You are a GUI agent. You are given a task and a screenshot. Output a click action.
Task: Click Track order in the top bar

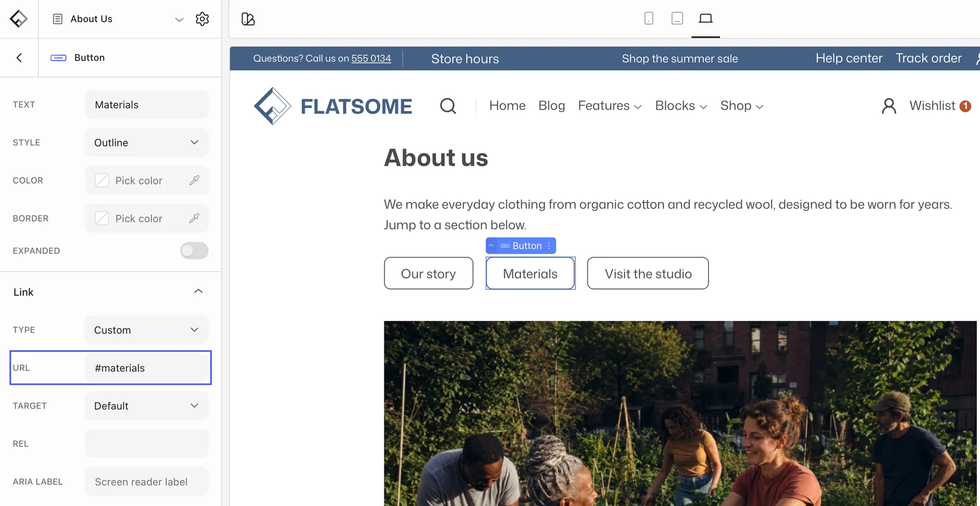coord(929,58)
